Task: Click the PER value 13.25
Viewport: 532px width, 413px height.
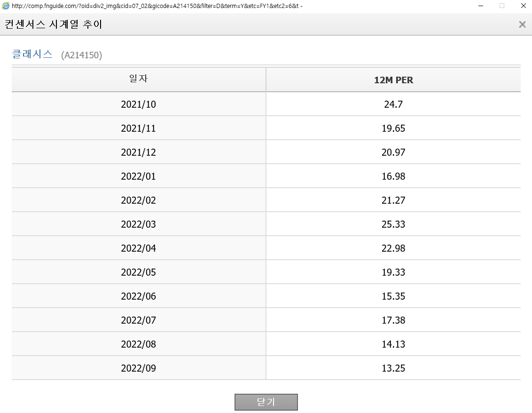Action: tap(393, 368)
